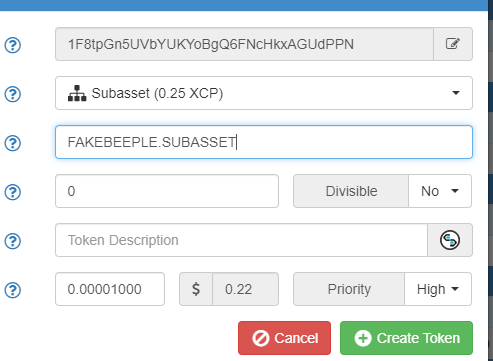This screenshot has width=493, height=361.
Task: Click the help icon beside Subasset dropdown
Action: 13,94
